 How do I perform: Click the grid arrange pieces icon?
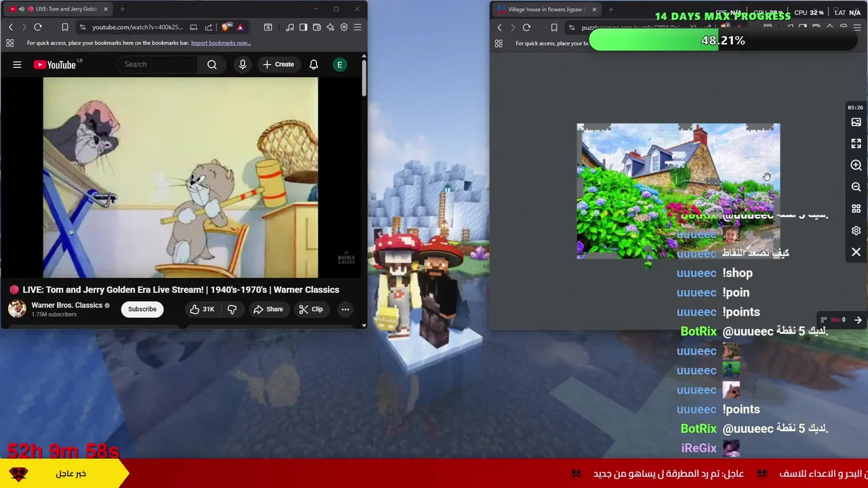pos(856,209)
